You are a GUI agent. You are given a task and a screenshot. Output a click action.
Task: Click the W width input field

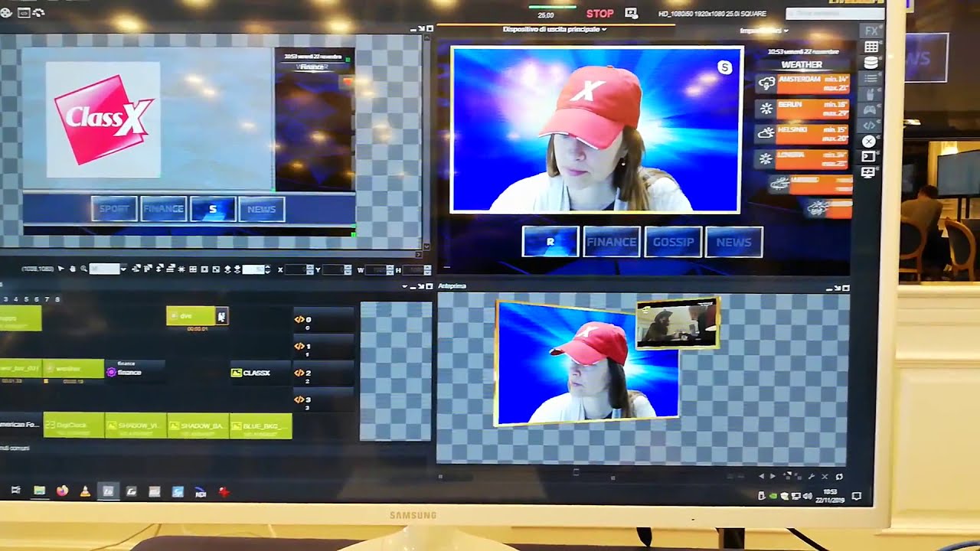[375, 269]
